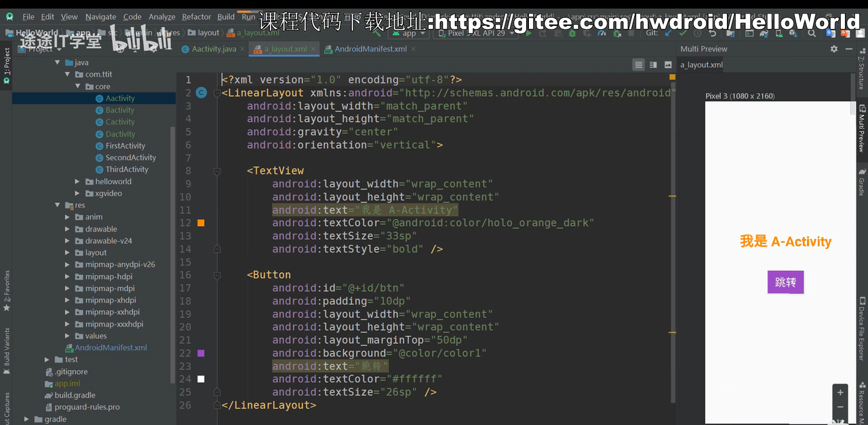Click the Search Everywhere magnifier
Screen dimensions: 868x425
coord(812,33)
